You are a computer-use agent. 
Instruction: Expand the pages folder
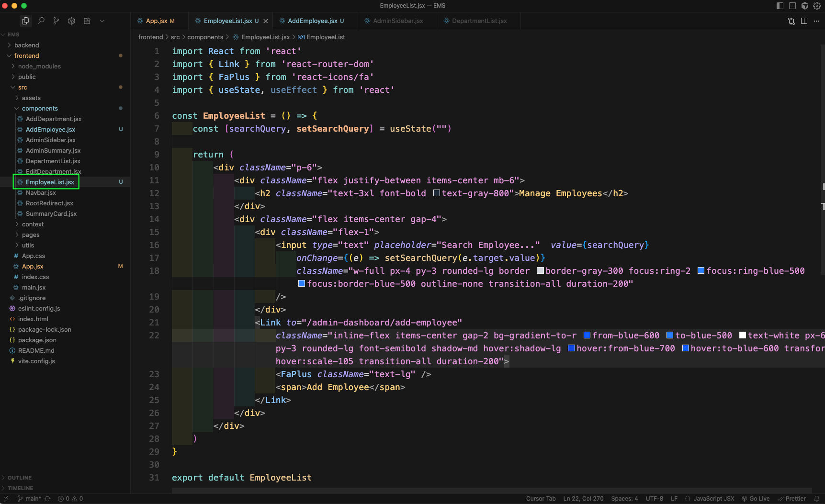(65, 235)
